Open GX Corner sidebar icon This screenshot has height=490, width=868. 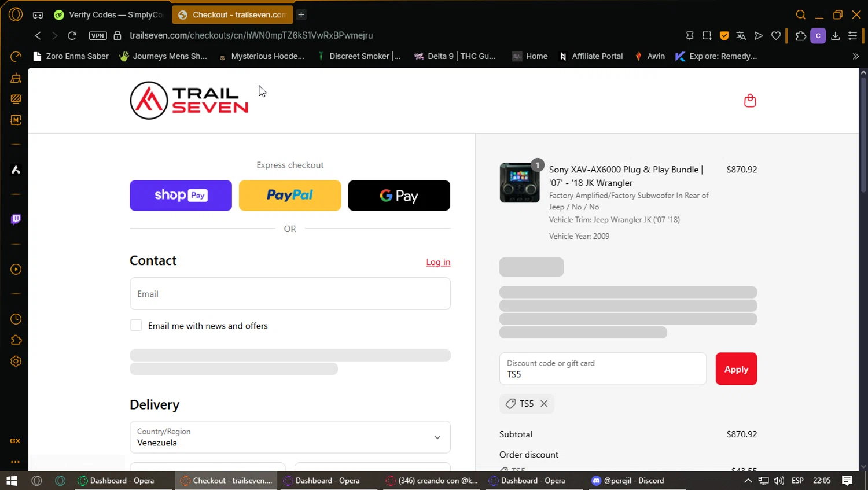coord(16,441)
